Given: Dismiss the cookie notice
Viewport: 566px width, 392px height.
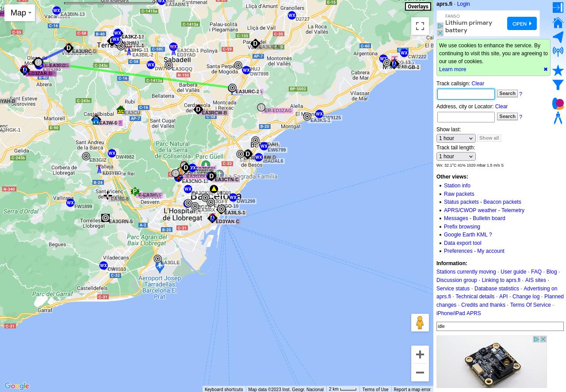Looking at the screenshot, I should coord(545,69).
